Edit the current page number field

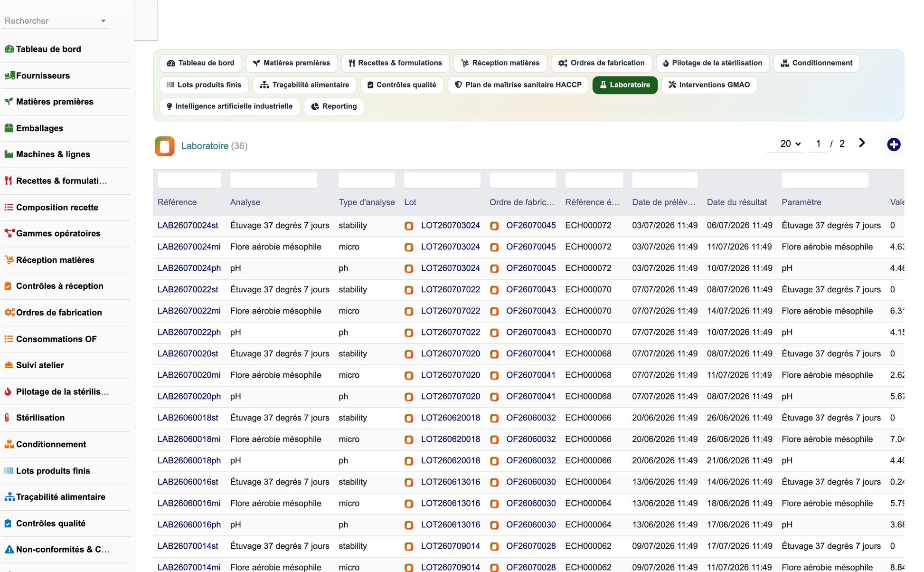click(x=818, y=143)
